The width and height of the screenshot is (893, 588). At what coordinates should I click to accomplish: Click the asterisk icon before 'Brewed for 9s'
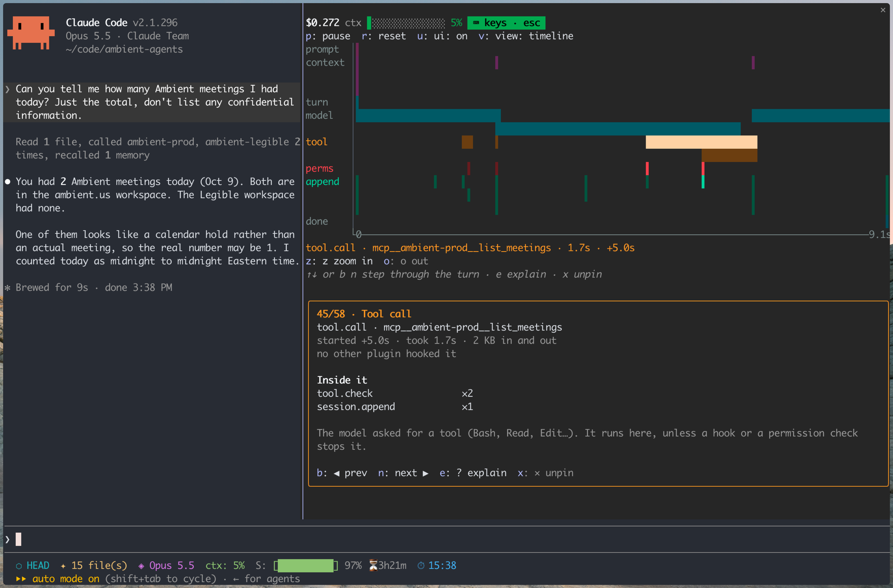8,288
